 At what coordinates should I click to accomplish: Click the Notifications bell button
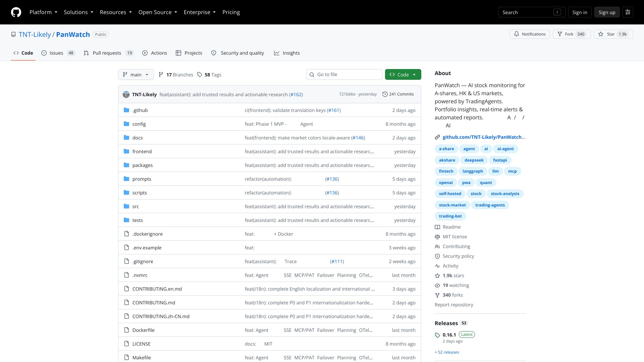(x=530, y=34)
